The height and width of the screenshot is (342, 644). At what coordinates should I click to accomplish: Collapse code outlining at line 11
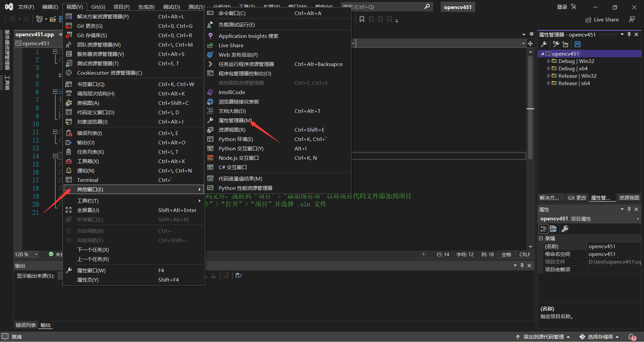coord(55,132)
